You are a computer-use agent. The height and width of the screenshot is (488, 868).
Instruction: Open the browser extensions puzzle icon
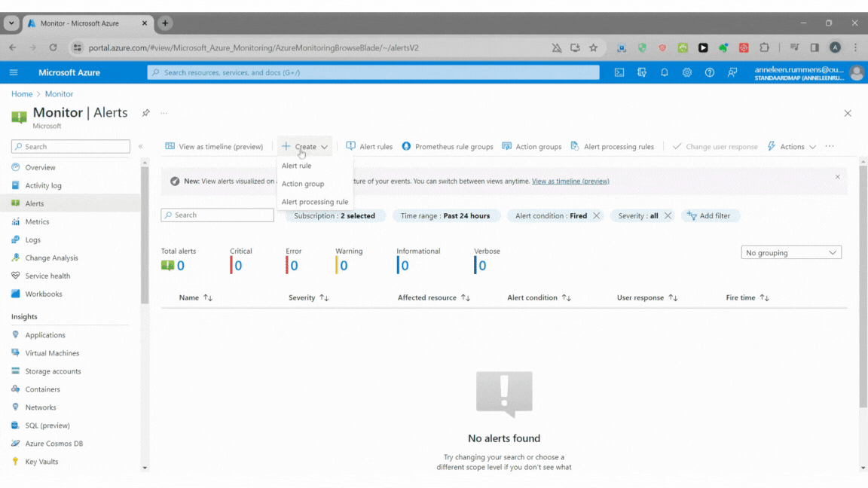765,48
